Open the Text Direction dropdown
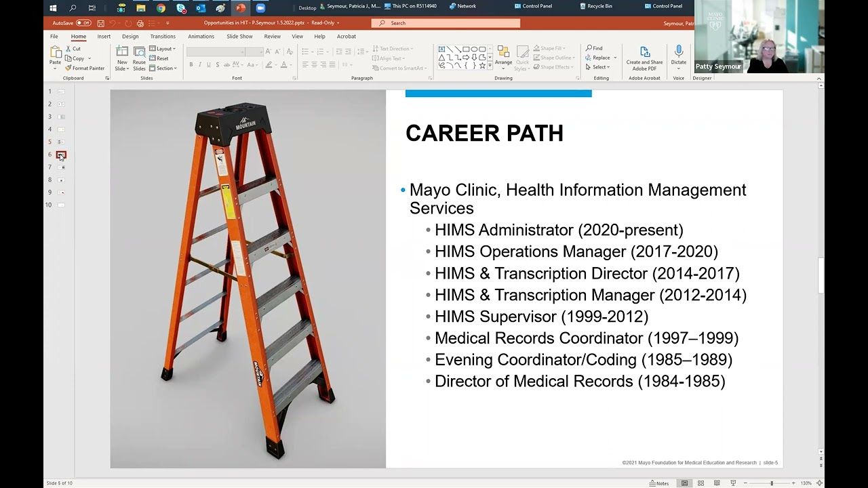The image size is (868, 488). [393, 49]
